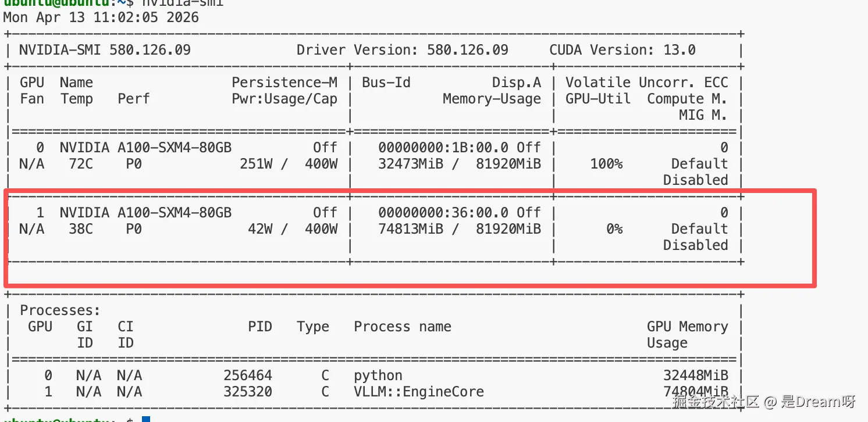
Task: Click the 'Processes:' section label
Action: coord(60,310)
